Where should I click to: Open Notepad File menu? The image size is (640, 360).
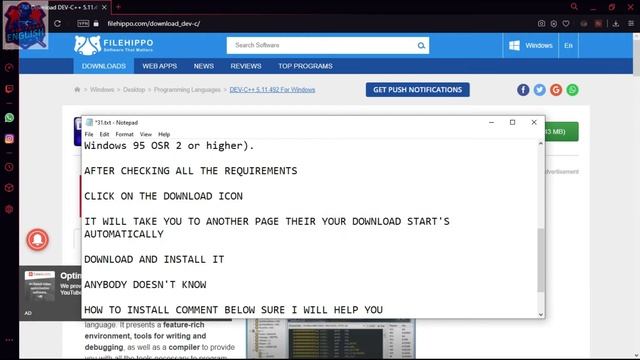pos(89,134)
